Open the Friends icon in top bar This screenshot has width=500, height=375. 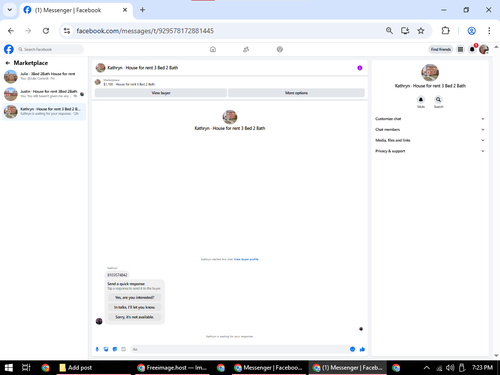(246, 49)
